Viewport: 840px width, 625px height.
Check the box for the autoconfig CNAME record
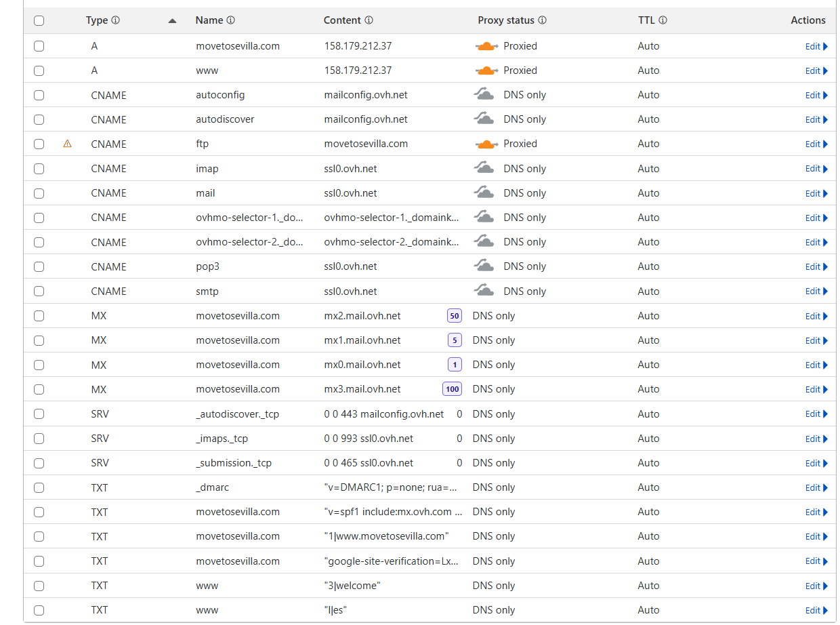(x=39, y=95)
